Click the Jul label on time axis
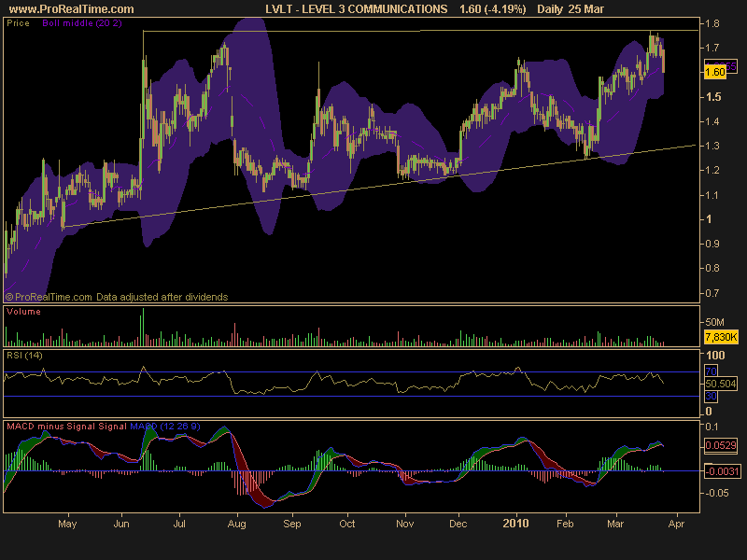Screen dimensions: 747x560 pyautogui.click(x=179, y=524)
